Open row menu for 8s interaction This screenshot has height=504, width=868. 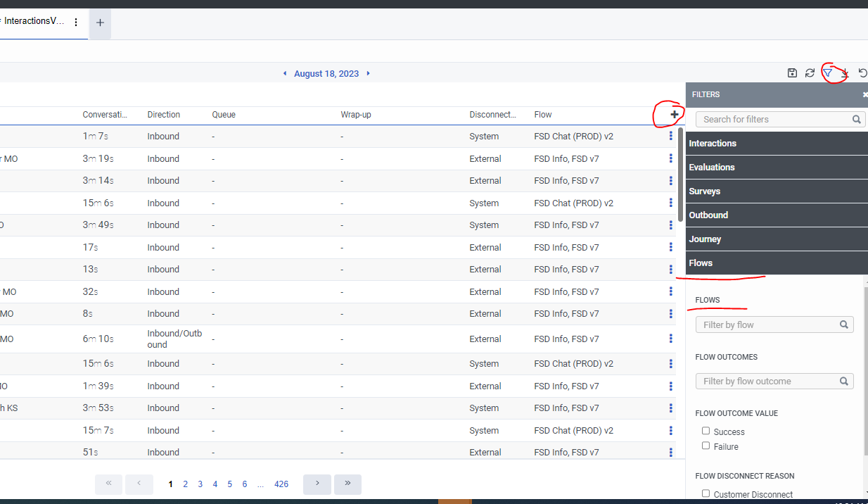[x=671, y=314]
